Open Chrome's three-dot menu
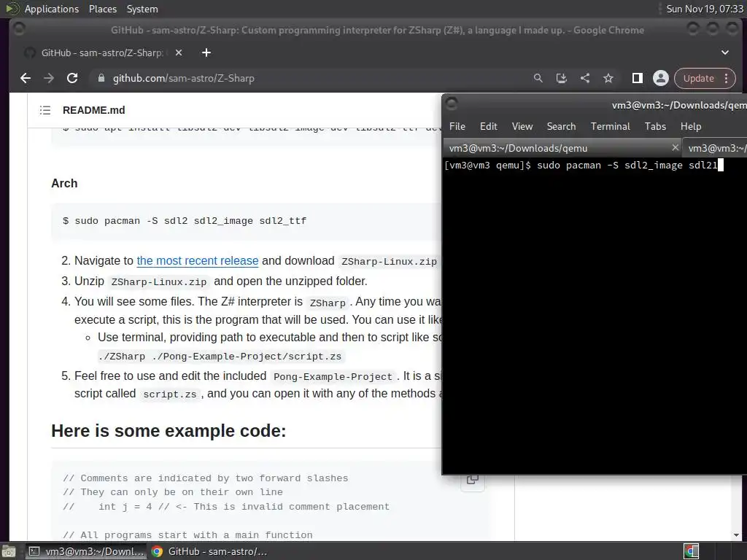 (726, 78)
